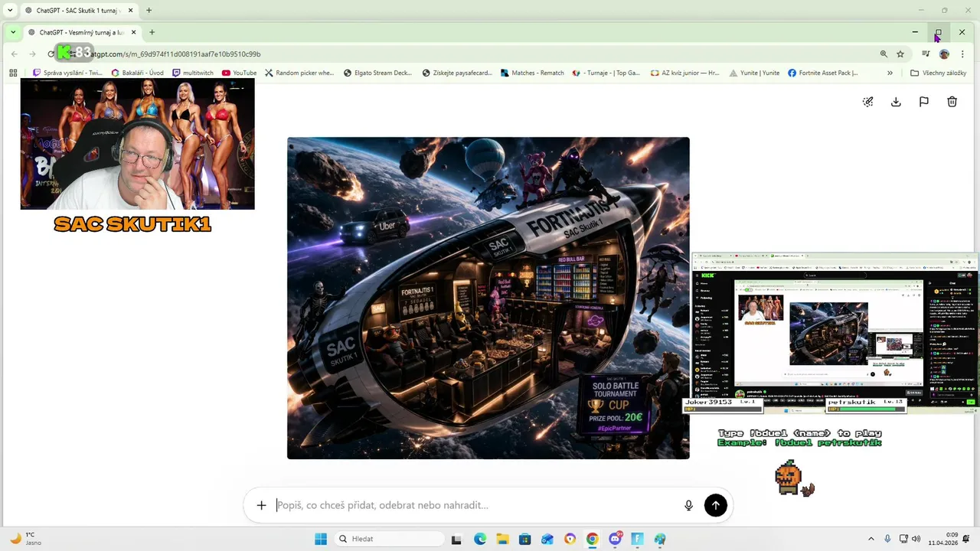Screen dimensions: 980x551
Task: Open the '- Turnaje - | Top Ga...' bookmark
Action: [x=606, y=73]
